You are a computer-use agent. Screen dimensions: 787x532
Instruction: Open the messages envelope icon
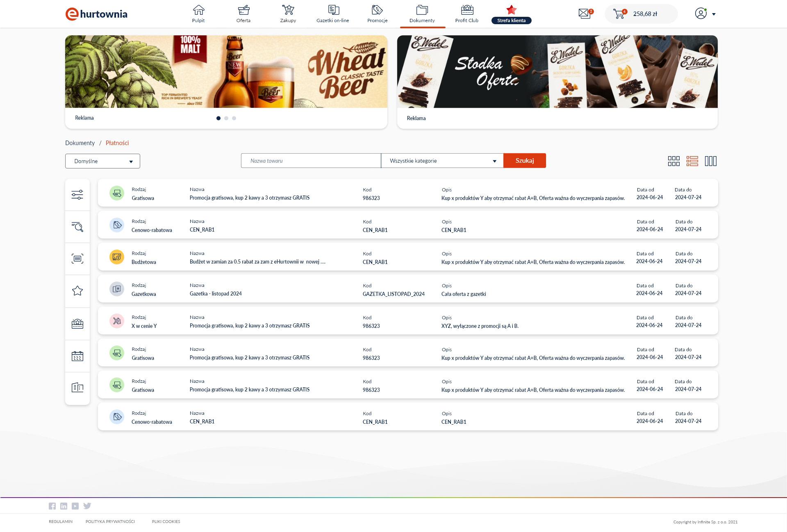pyautogui.click(x=585, y=14)
